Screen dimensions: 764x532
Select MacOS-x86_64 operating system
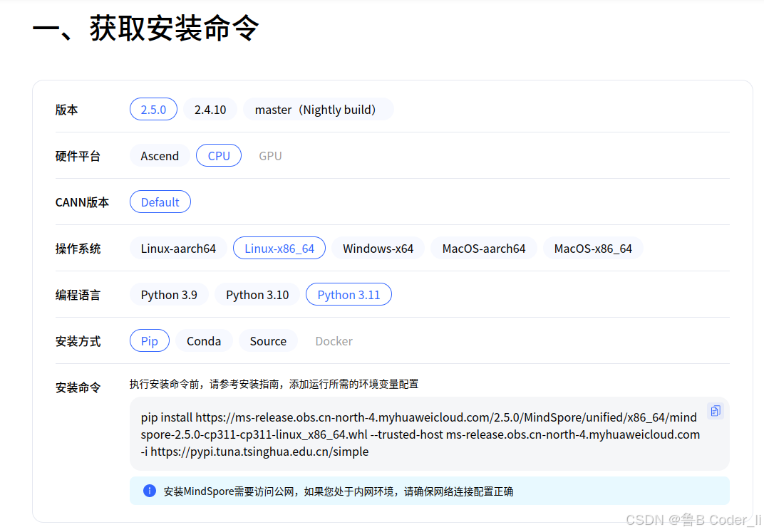[x=593, y=249]
